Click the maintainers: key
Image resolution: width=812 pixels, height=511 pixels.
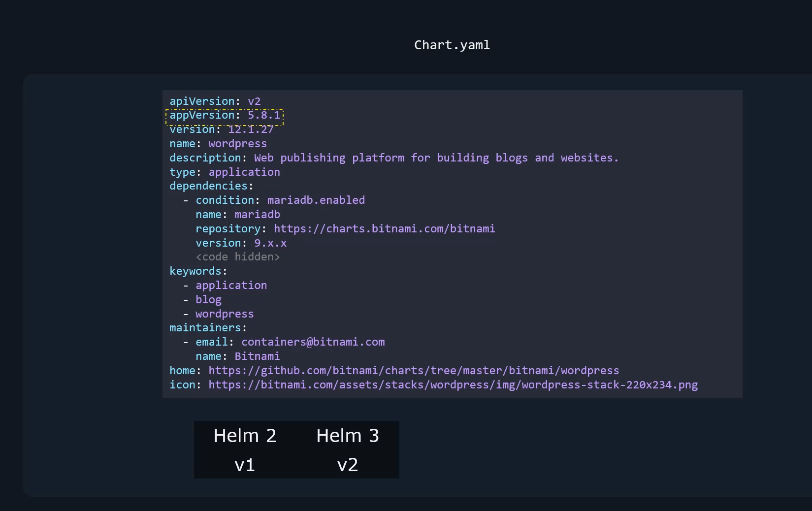tap(208, 328)
